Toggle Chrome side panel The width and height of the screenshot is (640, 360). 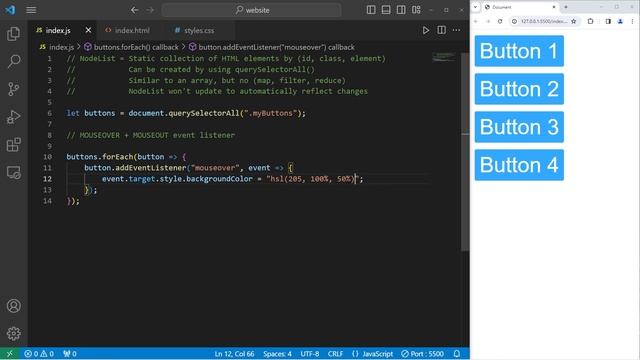click(x=608, y=21)
